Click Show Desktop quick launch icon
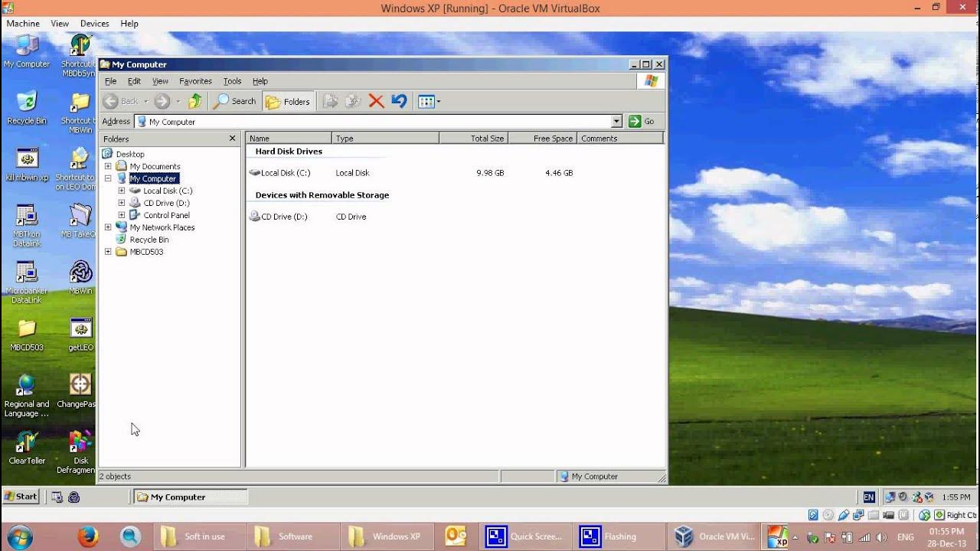 pyautogui.click(x=57, y=497)
